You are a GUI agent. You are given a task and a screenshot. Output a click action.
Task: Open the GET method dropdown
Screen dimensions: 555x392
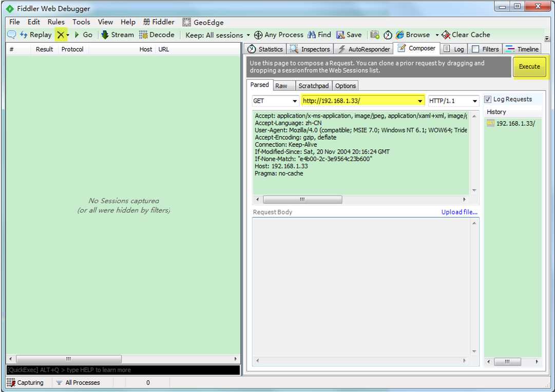pos(275,101)
